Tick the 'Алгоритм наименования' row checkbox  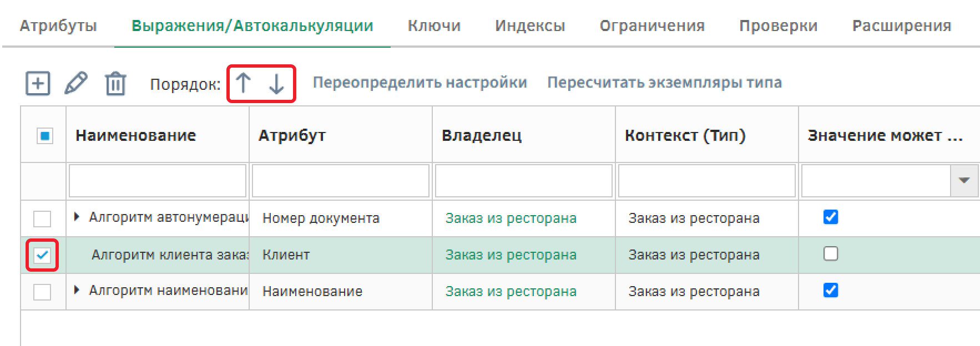pyautogui.click(x=42, y=292)
